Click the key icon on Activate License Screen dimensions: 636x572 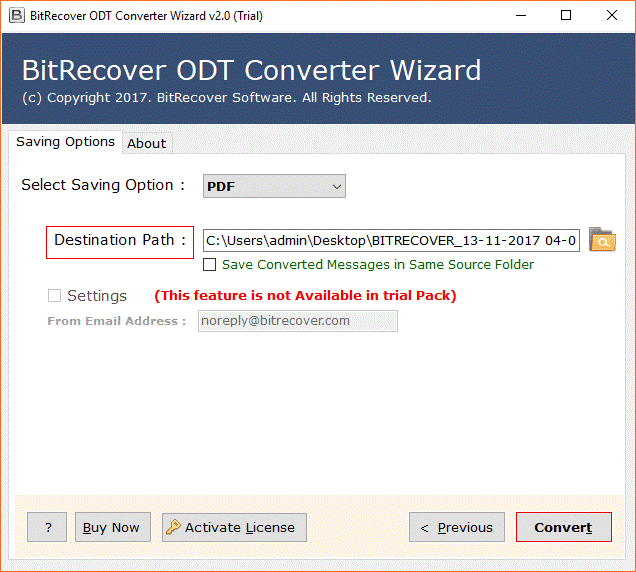click(173, 527)
